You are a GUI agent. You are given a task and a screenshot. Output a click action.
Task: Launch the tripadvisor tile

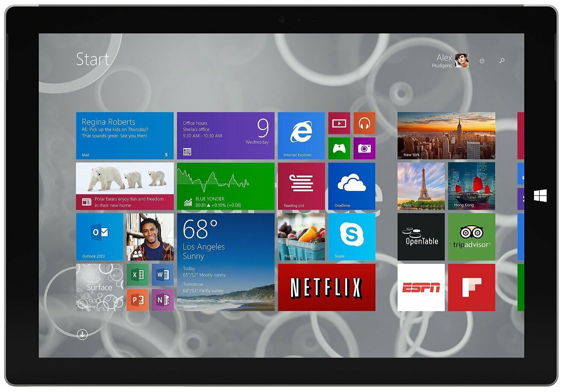pyautogui.click(x=472, y=237)
